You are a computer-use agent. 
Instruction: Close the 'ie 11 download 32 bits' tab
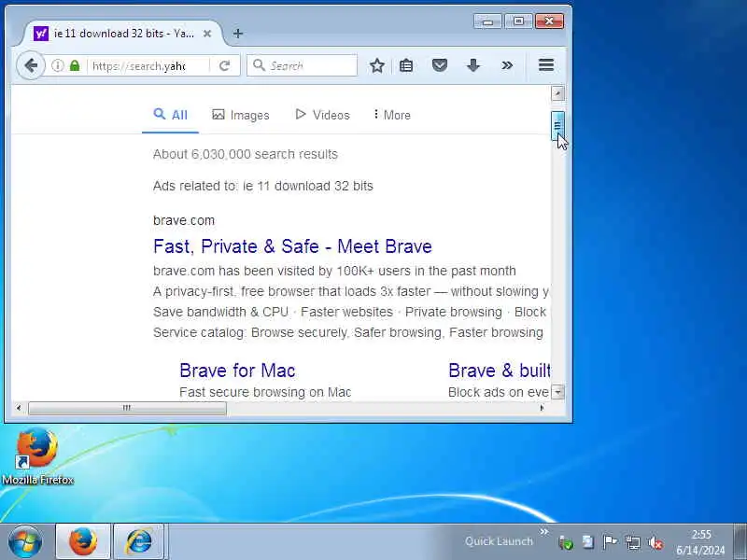[207, 34]
